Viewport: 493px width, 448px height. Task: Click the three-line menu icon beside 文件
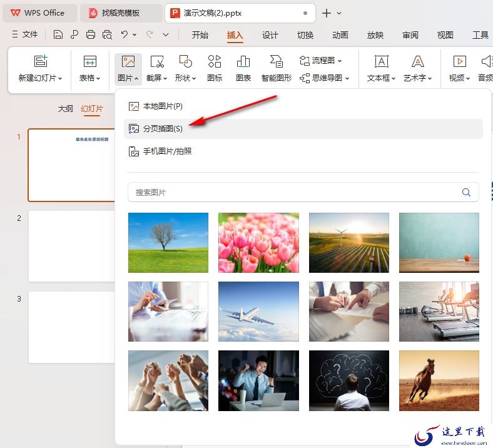pos(15,34)
